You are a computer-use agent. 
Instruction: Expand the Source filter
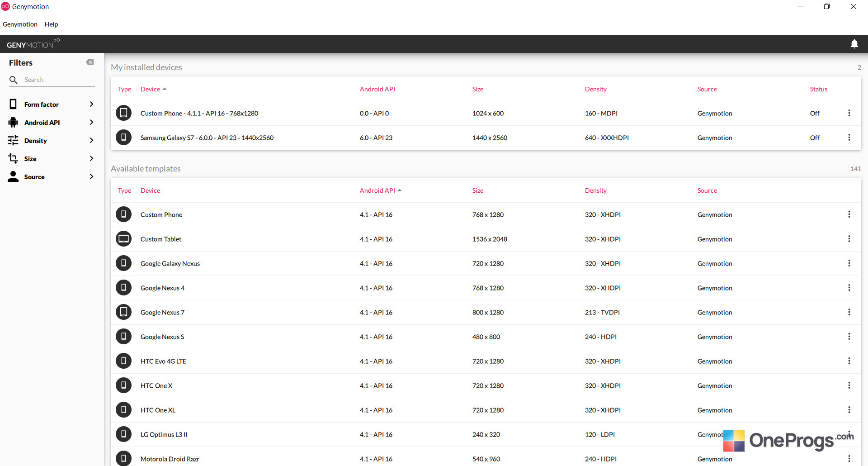pos(91,176)
